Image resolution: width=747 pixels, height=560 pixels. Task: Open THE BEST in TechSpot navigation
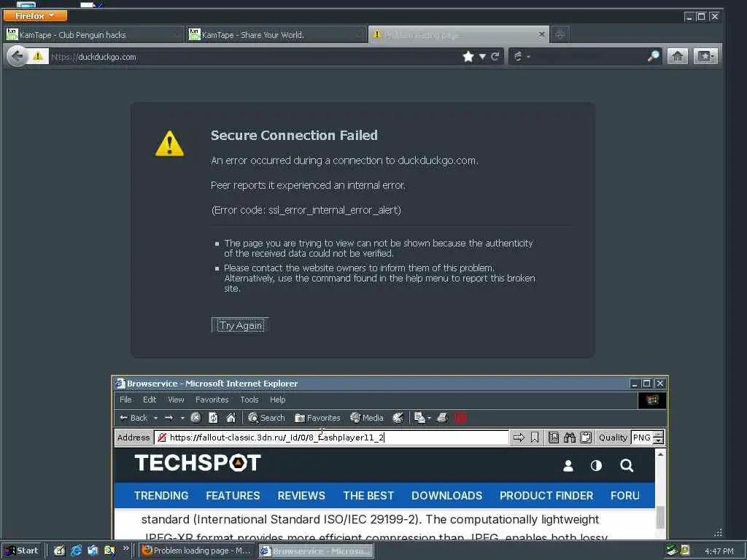[x=368, y=496]
